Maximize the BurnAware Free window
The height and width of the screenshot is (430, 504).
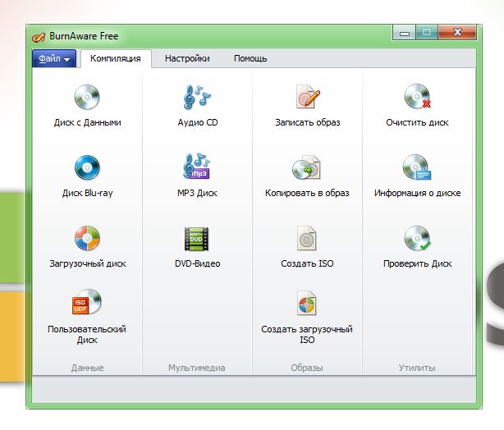[426, 33]
